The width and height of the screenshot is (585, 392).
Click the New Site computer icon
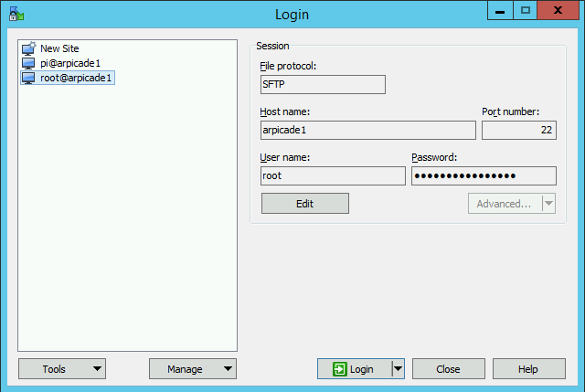pyautogui.click(x=28, y=48)
